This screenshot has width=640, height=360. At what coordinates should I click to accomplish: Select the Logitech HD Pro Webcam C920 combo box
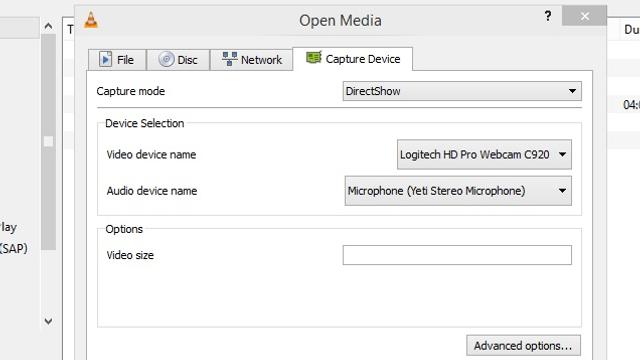pos(484,154)
